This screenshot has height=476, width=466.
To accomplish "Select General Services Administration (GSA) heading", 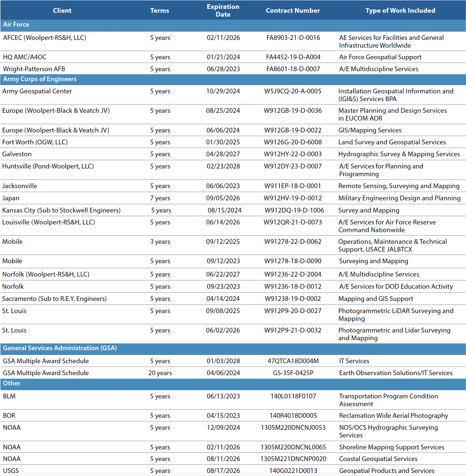I will [x=60, y=348].
